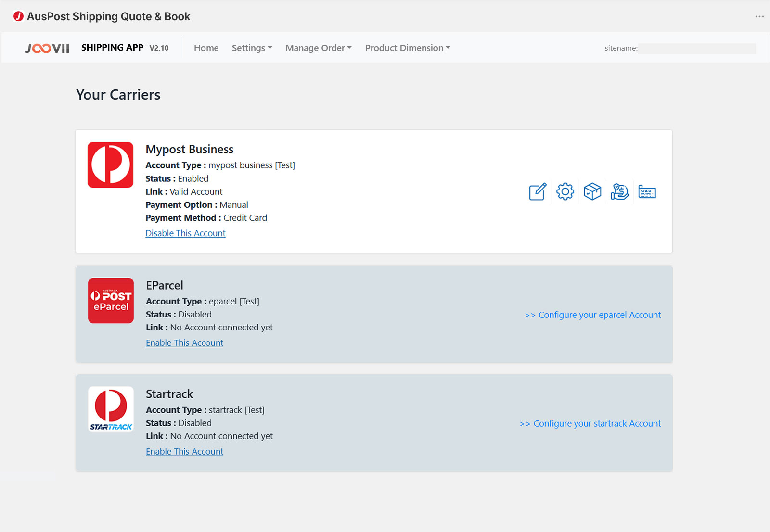Open the Mypost Business insurance money icon
This screenshot has height=532, width=770.
coord(620,191)
